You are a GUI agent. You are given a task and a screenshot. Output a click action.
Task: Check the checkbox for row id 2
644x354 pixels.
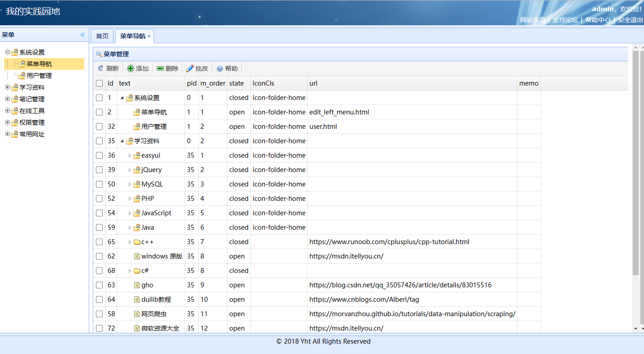[x=100, y=112]
